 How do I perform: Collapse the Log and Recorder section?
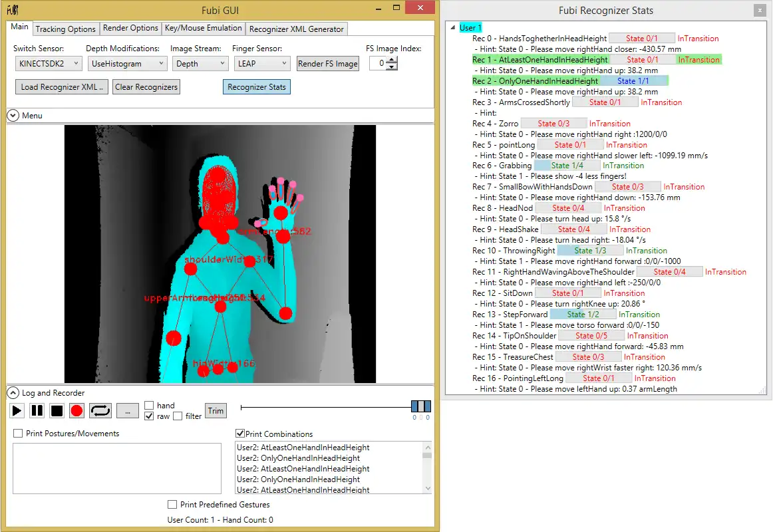pos(13,393)
